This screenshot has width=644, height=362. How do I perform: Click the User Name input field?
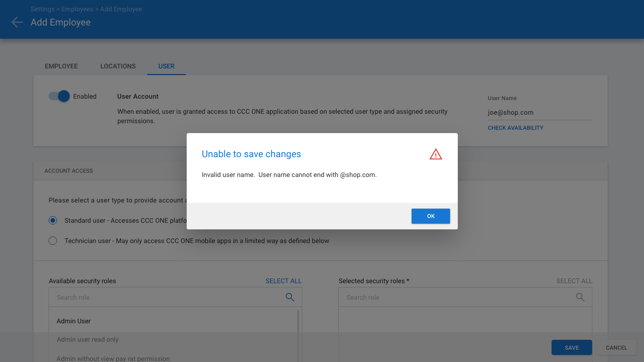coord(539,113)
